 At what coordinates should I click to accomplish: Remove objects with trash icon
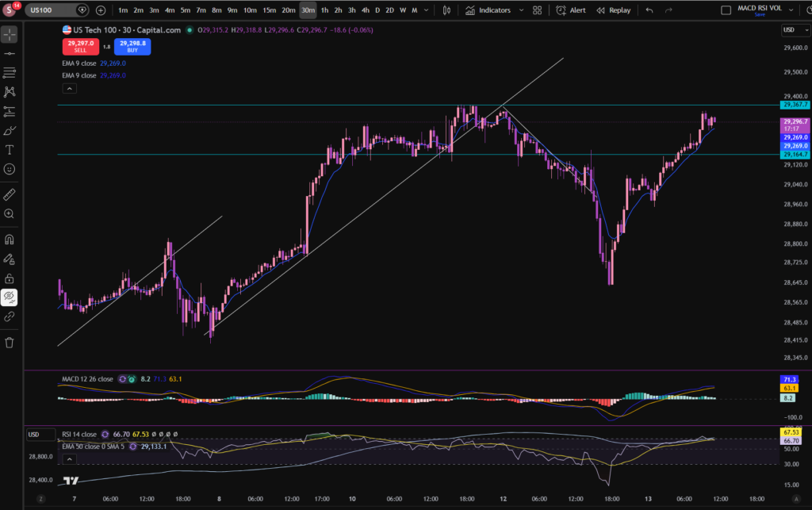pyautogui.click(x=10, y=343)
